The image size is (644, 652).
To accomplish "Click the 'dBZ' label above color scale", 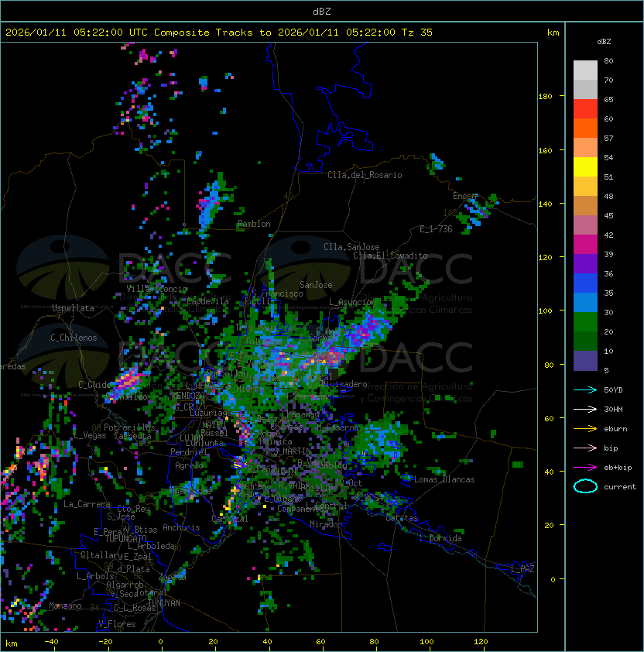I will tap(604, 42).
